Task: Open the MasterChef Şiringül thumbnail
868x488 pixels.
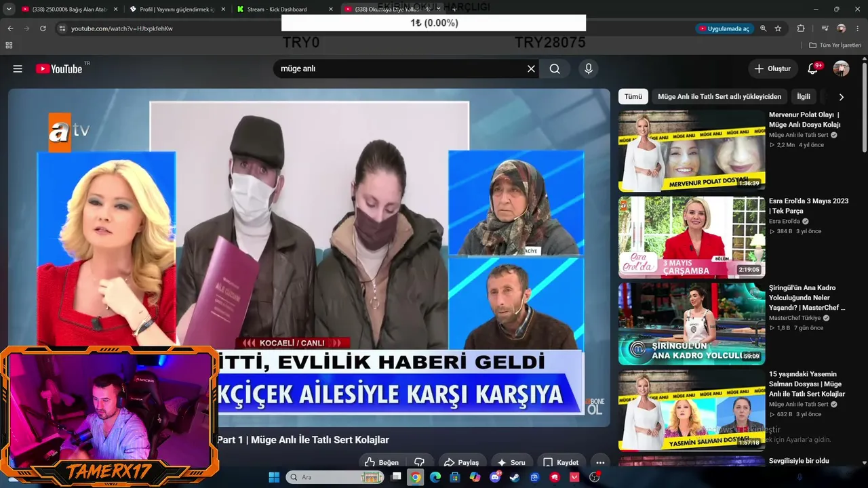Action: [692, 323]
